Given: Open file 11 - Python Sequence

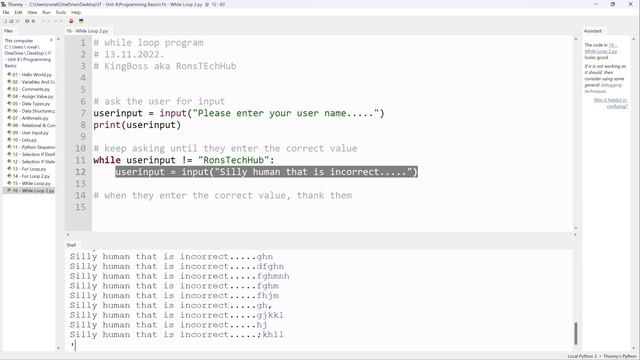Looking at the screenshot, I should 32,147.
